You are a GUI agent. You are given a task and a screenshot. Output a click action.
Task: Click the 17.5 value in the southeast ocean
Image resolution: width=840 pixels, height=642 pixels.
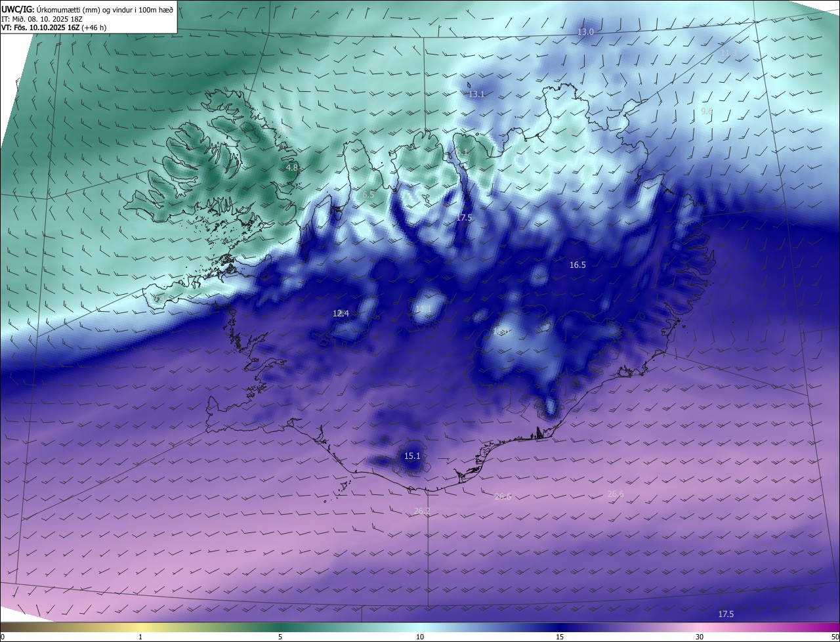pos(726,614)
